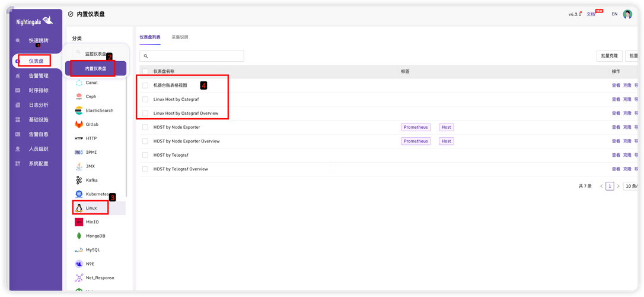The height and width of the screenshot is (297, 644).
Task: Select the HTTP category icon
Action: tap(79, 138)
